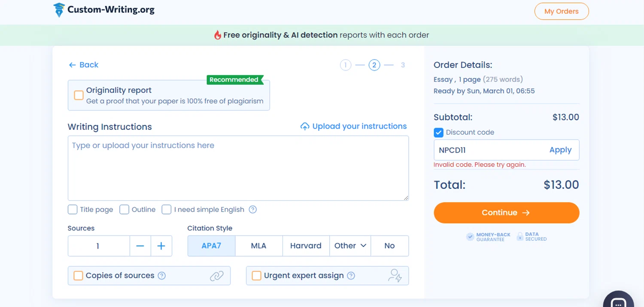The height and width of the screenshot is (307, 644).
Task: Click the help icon beside Urgent expert assign
Action: (351, 276)
